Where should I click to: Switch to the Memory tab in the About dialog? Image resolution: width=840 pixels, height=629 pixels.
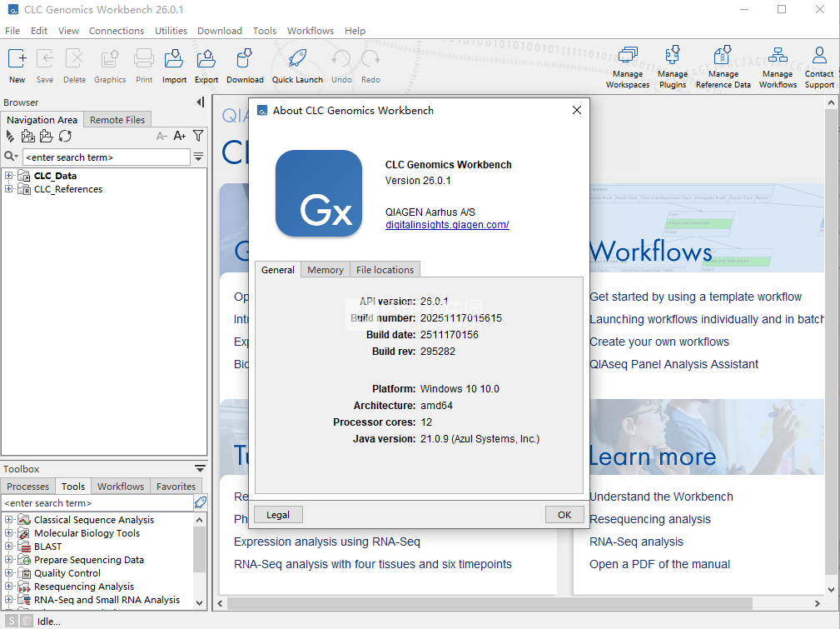pyautogui.click(x=325, y=270)
